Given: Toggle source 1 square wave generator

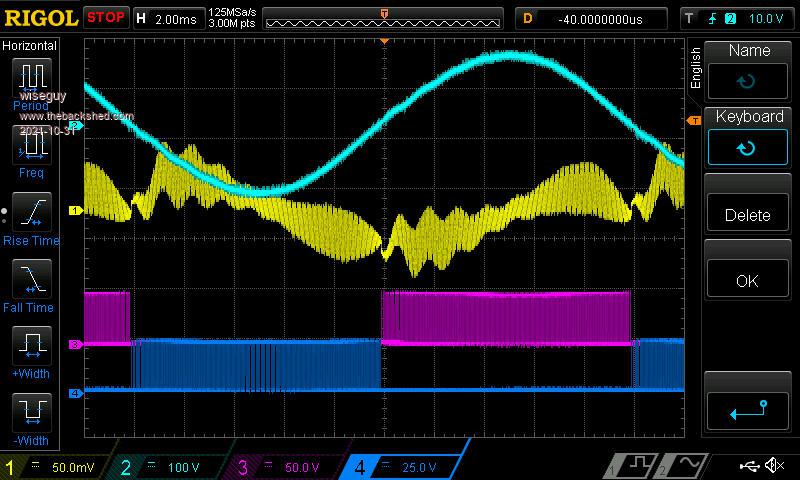Looking at the screenshot, I should point(636,466).
